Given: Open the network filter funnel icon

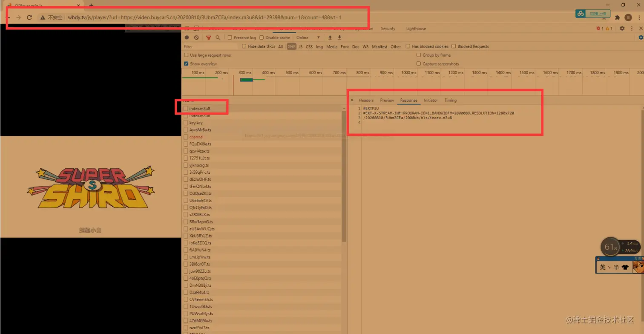Looking at the screenshot, I should click(208, 37).
